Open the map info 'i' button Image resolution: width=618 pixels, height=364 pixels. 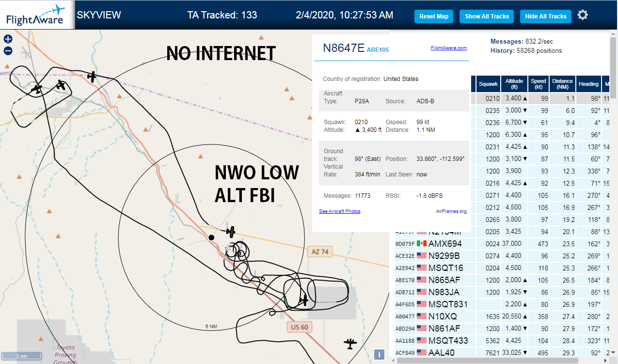pos(380,354)
